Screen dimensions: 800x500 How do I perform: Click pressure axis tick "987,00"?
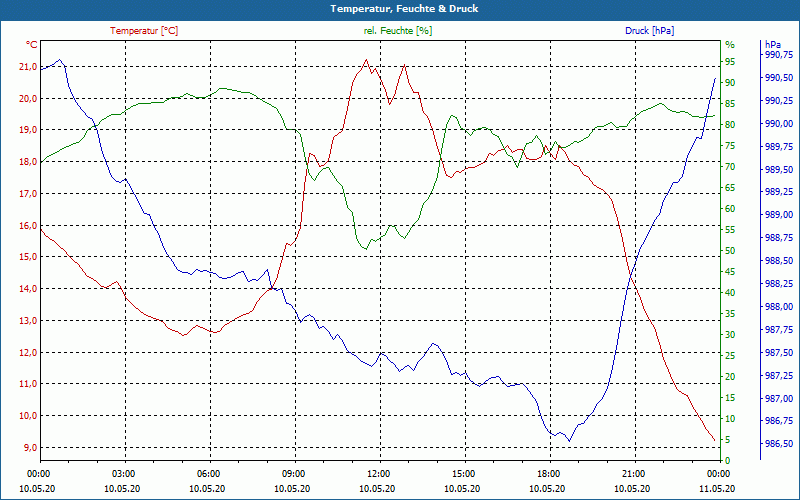pos(780,398)
